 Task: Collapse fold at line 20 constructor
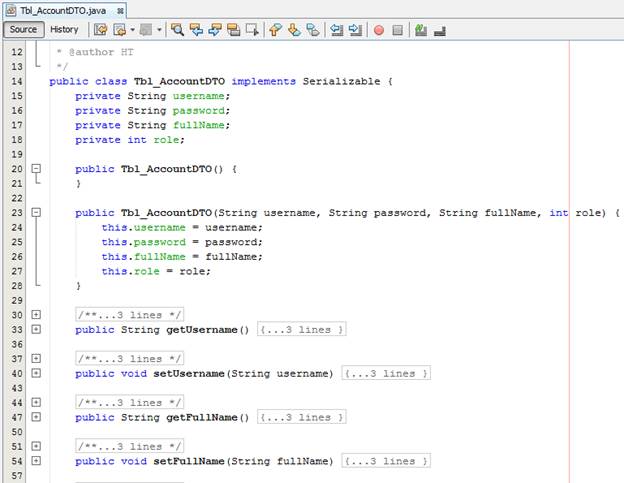coord(36,169)
